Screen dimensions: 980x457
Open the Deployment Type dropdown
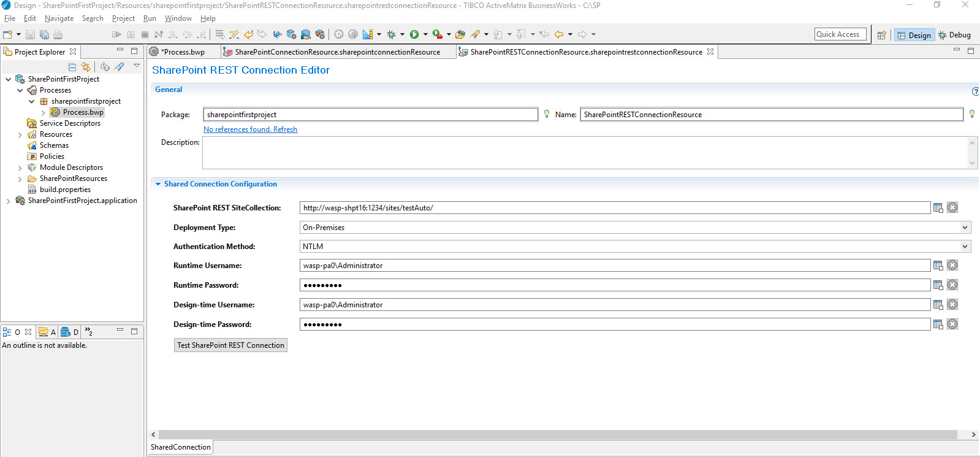(x=965, y=228)
